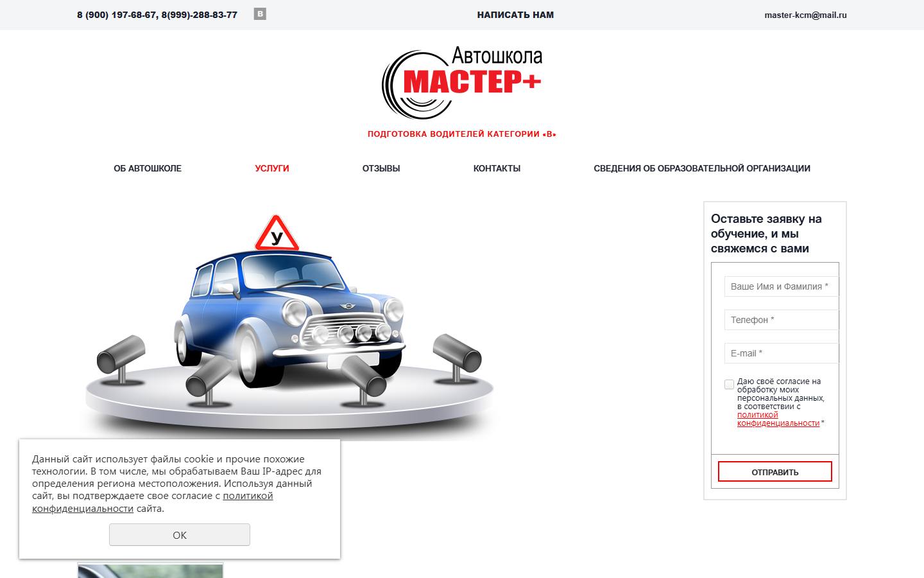
Task: Open the Об автошколе menu item
Action: pyautogui.click(x=148, y=168)
